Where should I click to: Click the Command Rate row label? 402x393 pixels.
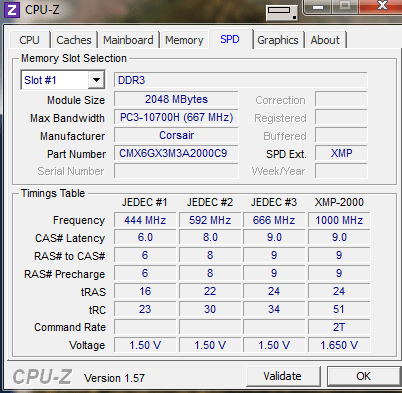point(70,327)
